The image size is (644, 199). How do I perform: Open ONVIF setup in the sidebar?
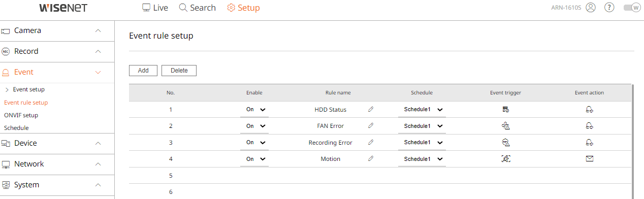point(21,115)
